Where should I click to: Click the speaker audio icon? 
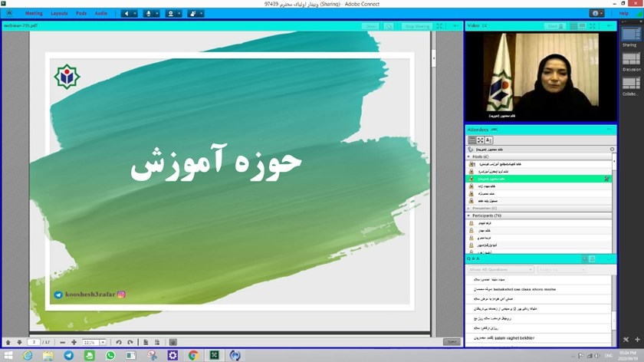pyautogui.click(x=126, y=13)
